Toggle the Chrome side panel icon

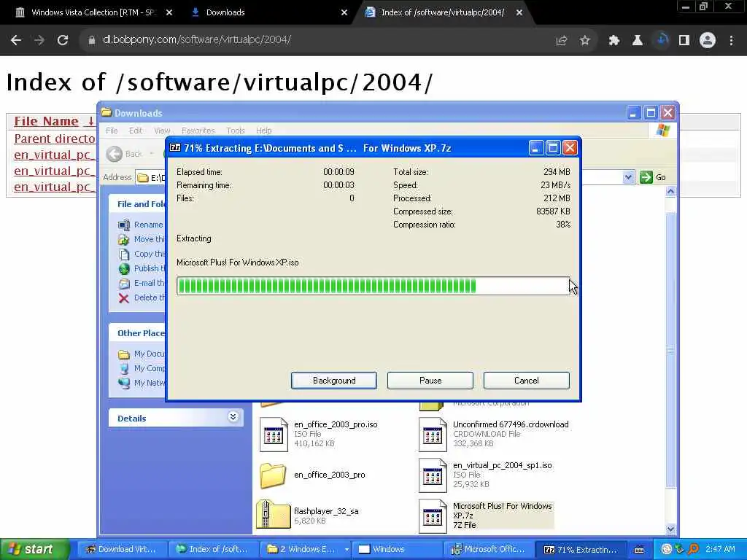pos(684,41)
